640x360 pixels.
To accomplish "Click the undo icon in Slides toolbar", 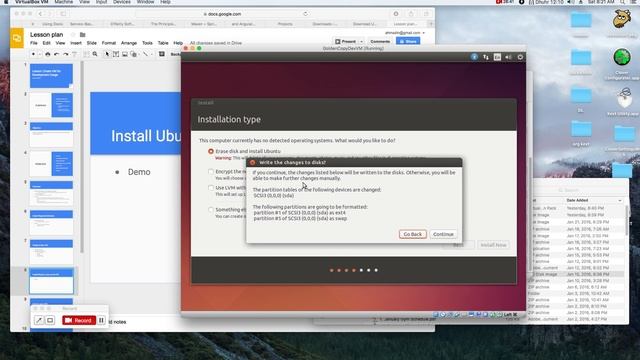I will 57,54.
